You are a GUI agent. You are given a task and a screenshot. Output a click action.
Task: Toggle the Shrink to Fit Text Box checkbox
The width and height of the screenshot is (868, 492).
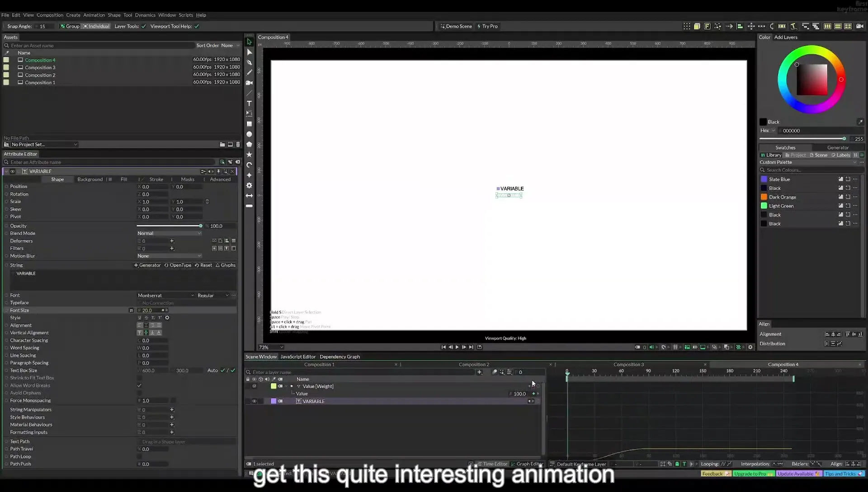pyautogui.click(x=139, y=378)
